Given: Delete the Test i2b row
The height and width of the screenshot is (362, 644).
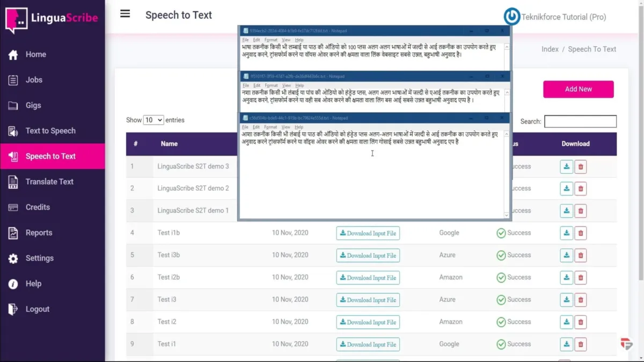Looking at the screenshot, I should point(580,278).
